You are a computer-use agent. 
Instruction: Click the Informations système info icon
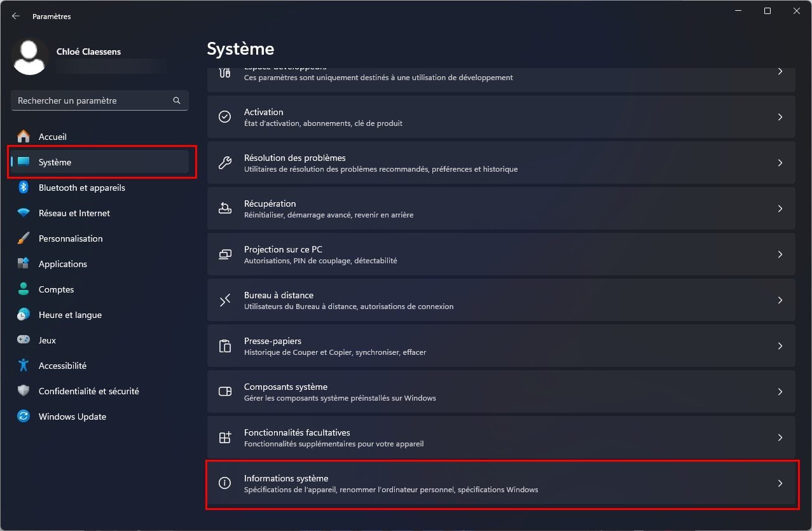[224, 483]
